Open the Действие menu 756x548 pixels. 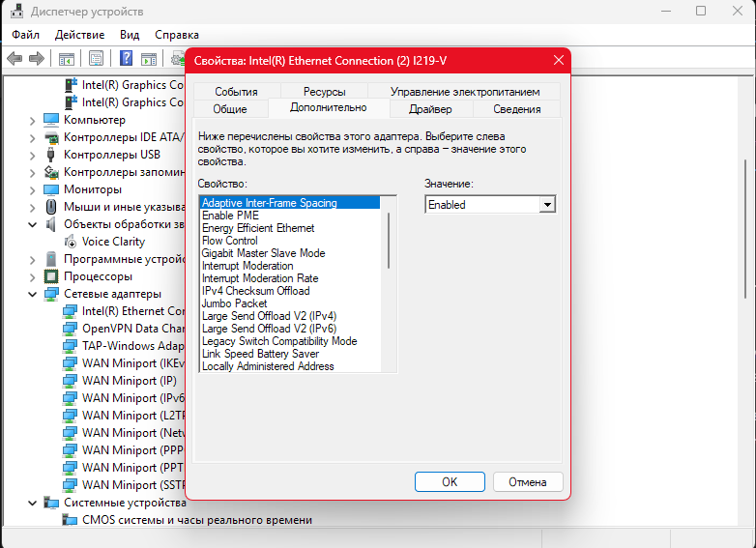pos(79,34)
